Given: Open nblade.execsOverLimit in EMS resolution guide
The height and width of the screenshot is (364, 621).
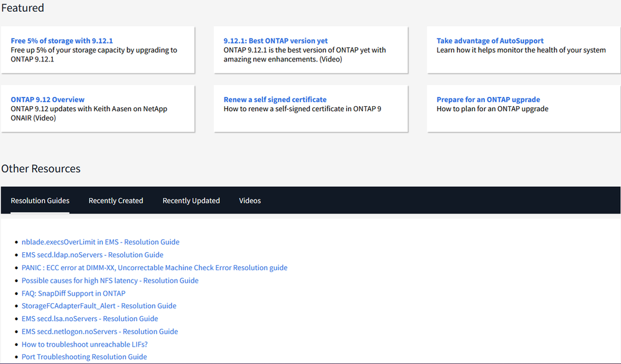Looking at the screenshot, I should (100, 242).
